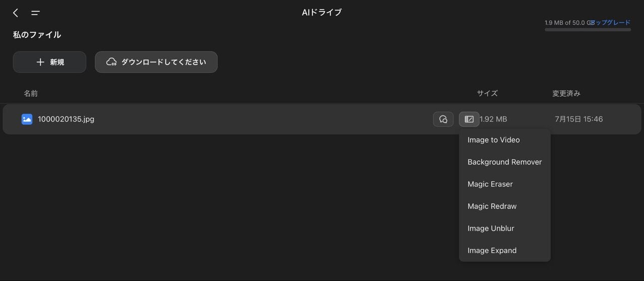Open the アップグレード link

tap(612, 23)
